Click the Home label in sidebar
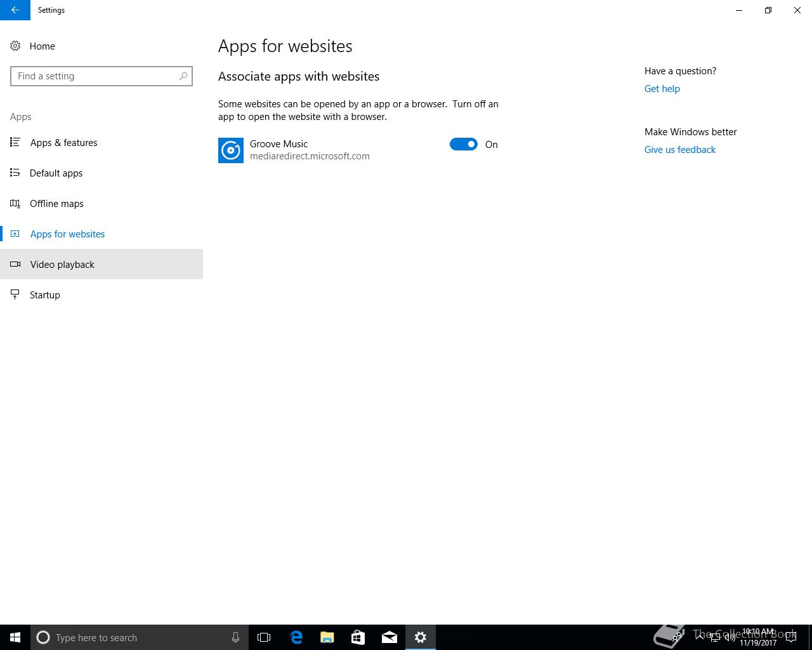Screen dimensions: 812x650 [x=42, y=46]
